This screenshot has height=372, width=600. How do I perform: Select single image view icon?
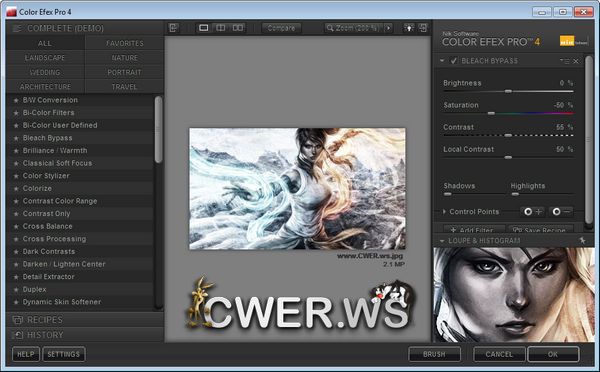(x=204, y=28)
